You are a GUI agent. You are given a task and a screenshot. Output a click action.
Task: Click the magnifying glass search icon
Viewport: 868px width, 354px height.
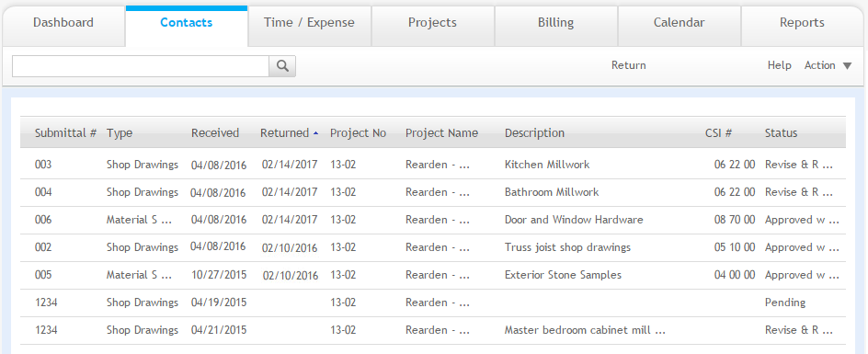click(x=282, y=66)
